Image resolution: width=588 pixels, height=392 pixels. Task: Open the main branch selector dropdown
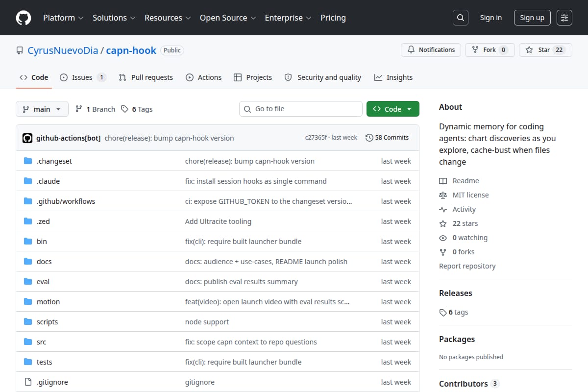point(42,109)
